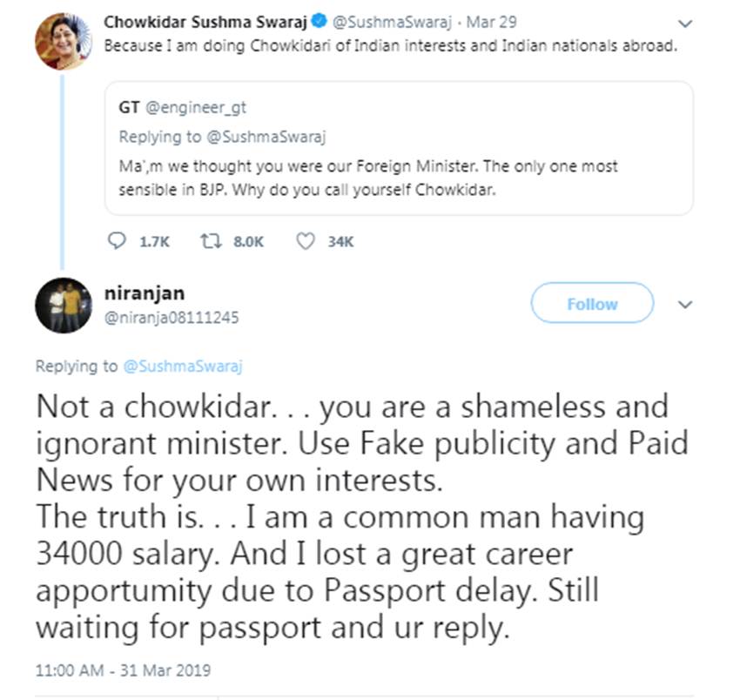Image resolution: width=740 pixels, height=700 pixels.
Task: Open the quoted tweet from GT
Action: (x=398, y=165)
